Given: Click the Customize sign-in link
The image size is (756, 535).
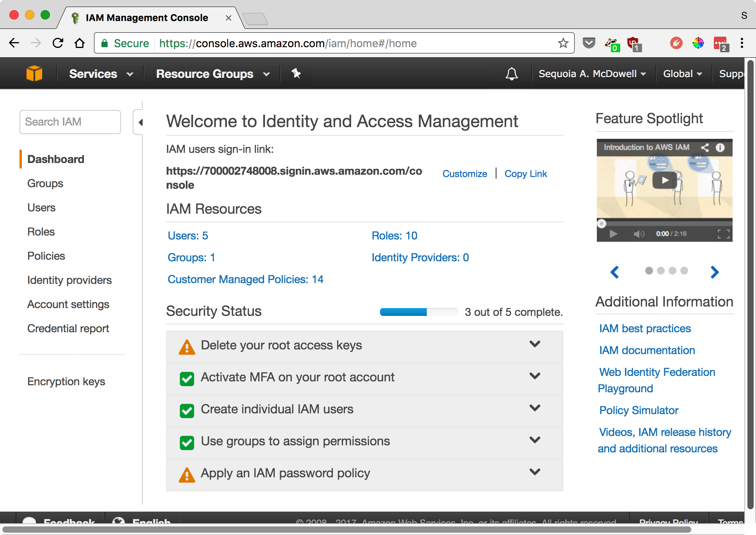Looking at the screenshot, I should [465, 174].
